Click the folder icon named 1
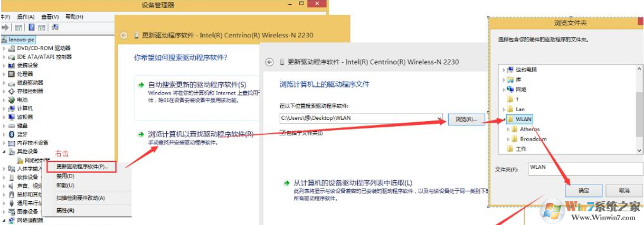The height and width of the screenshot is (225, 644). click(510, 99)
